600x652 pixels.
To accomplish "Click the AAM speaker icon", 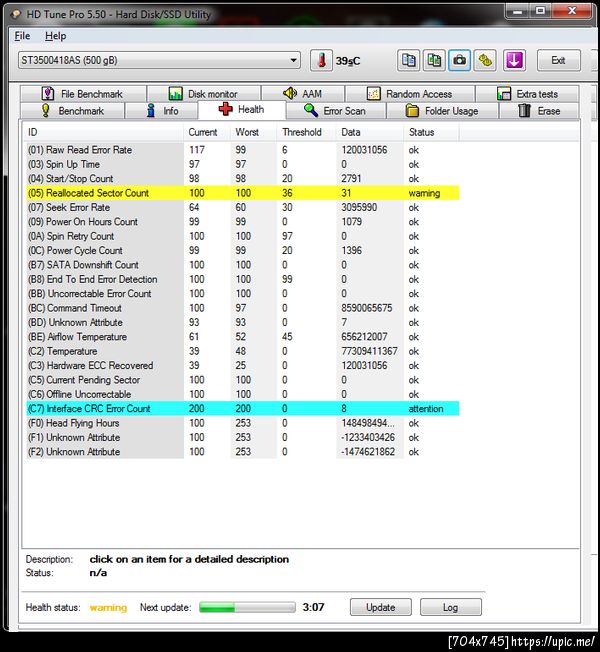I will click(x=290, y=93).
